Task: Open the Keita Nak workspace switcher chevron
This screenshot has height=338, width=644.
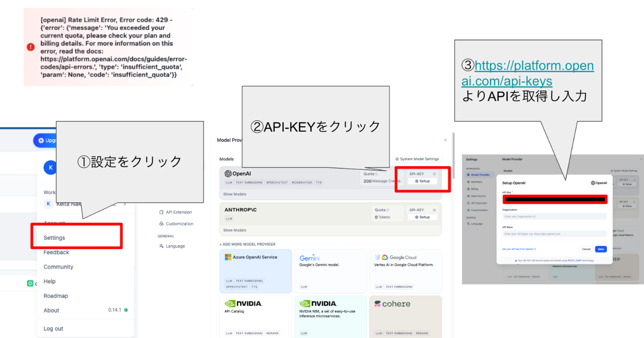Action: point(125,204)
